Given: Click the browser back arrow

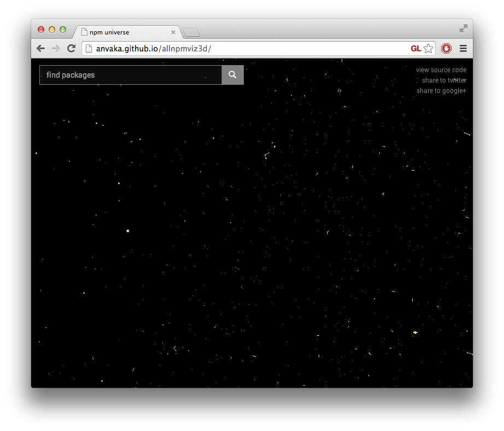Looking at the screenshot, I should pyautogui.click(x=41, y=49).
